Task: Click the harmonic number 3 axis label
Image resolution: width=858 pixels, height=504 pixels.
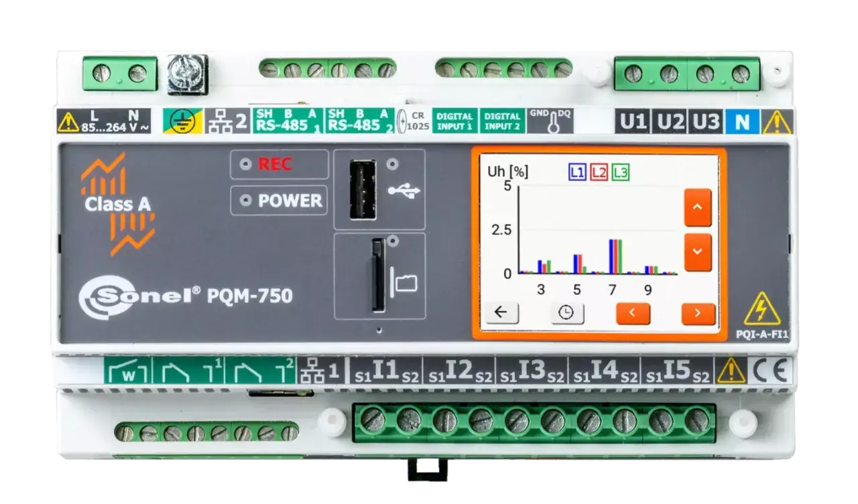Action: (541, 290)
